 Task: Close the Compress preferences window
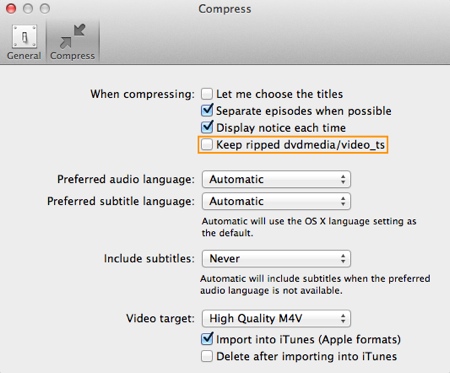(x=11, y=8)
